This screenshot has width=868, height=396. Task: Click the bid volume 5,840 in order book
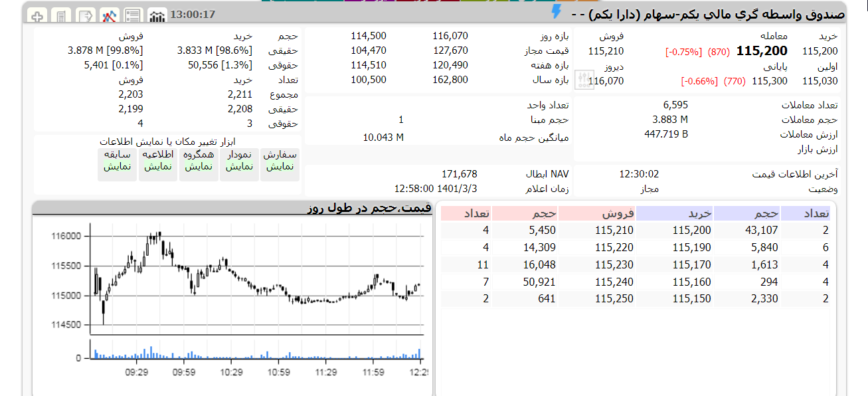[x=764, y=247]
